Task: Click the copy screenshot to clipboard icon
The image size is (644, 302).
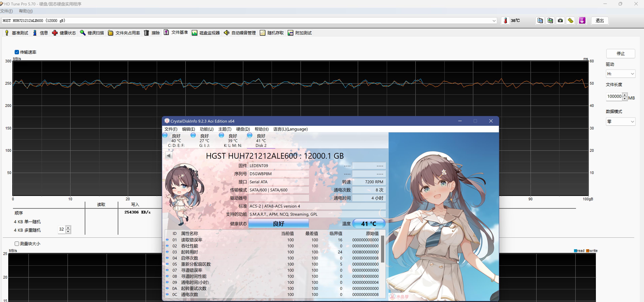Action: 550,21
